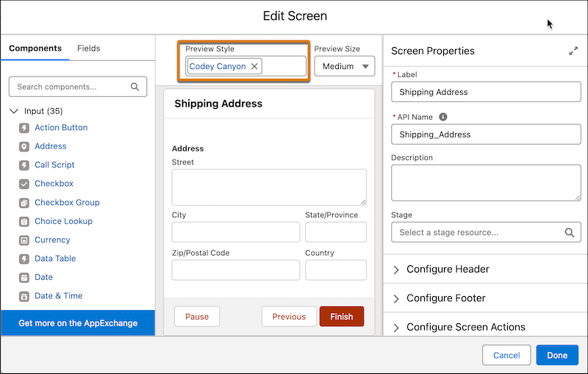The width and height of the screenshot is (588, 374).
Task: Switch to the Fields tab
Action: click(x=89, y=48)
